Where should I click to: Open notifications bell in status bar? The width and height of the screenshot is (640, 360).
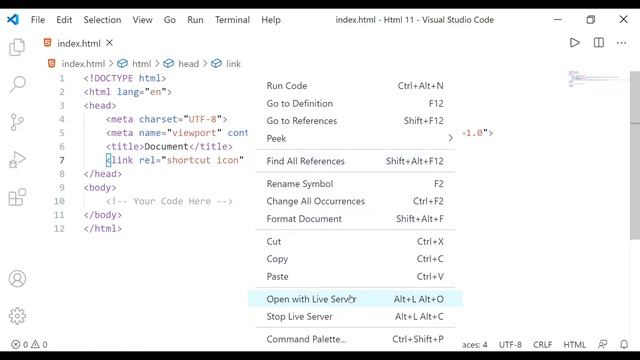624,344
